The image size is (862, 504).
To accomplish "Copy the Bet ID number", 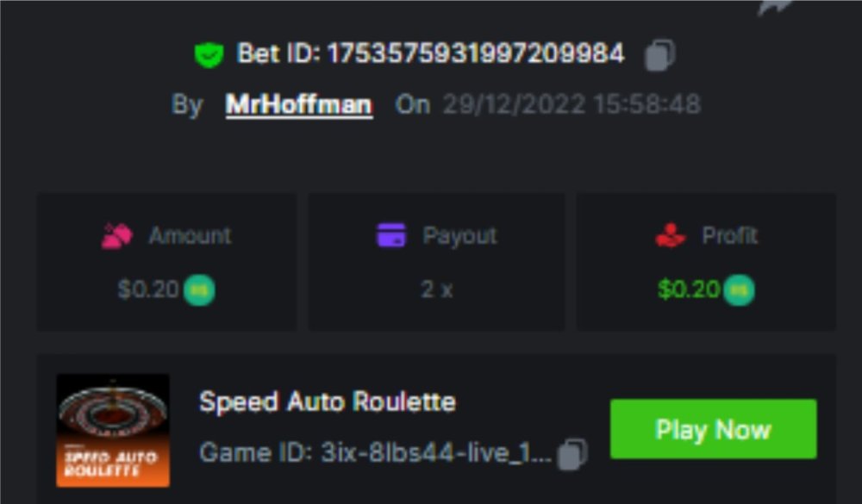I will [659, 54].
